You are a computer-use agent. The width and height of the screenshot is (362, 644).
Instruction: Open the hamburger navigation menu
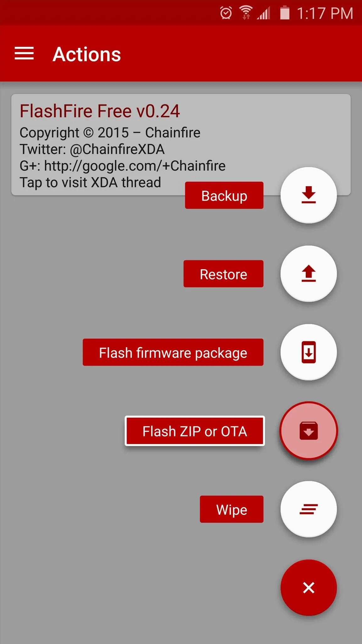point(24,54)
